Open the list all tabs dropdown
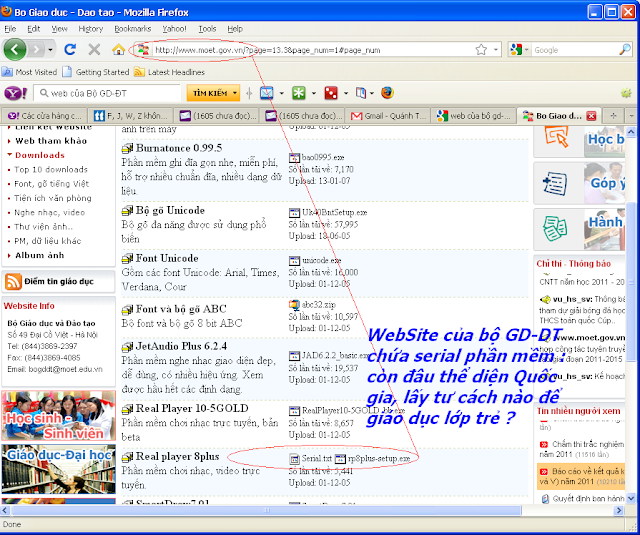Image resolution: width=640 pixels, height=535 pixels. click(x=631, y=116)
